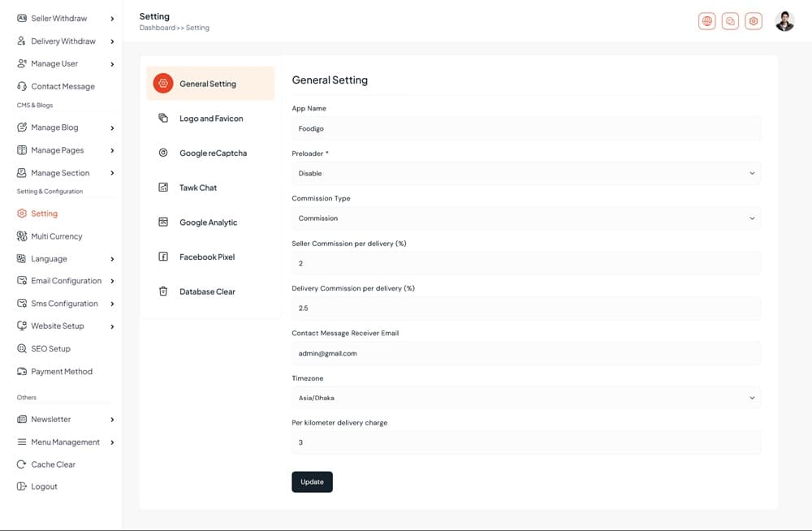Click the Tawk Chat icon
The height and width of the screenshot is (531, 812).
pos(163,188)
